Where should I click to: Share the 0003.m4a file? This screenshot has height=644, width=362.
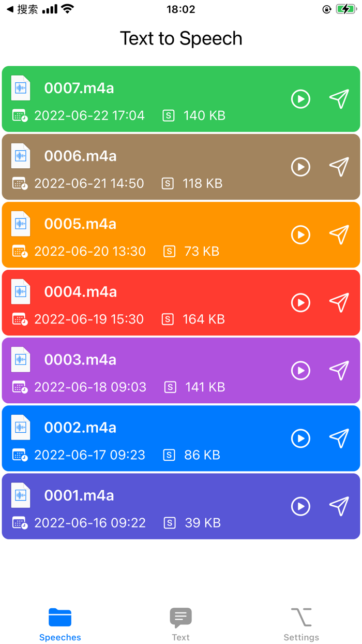(339, 371)
